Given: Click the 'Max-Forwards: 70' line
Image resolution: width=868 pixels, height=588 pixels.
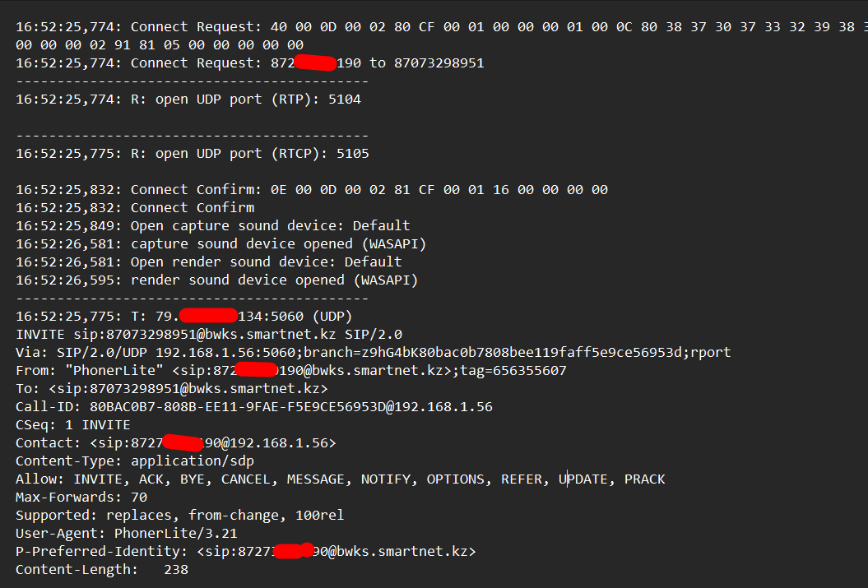Looking at the screenshot, I should [x=81, y=497].
